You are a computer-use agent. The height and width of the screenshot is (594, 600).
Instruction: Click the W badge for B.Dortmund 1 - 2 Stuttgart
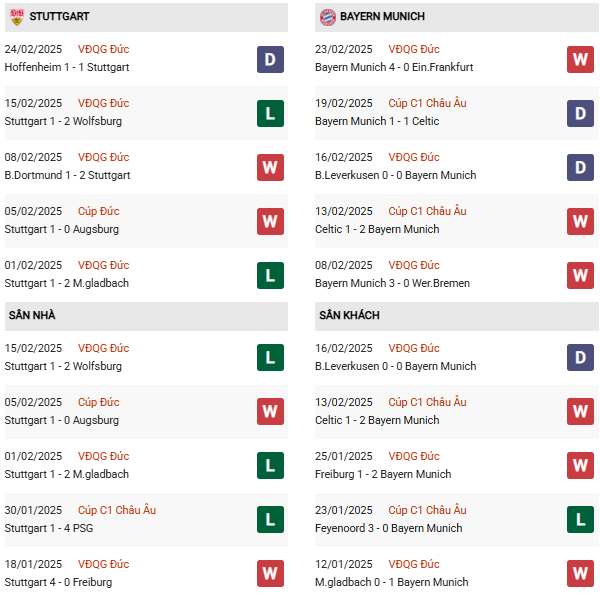pos(270,167)
